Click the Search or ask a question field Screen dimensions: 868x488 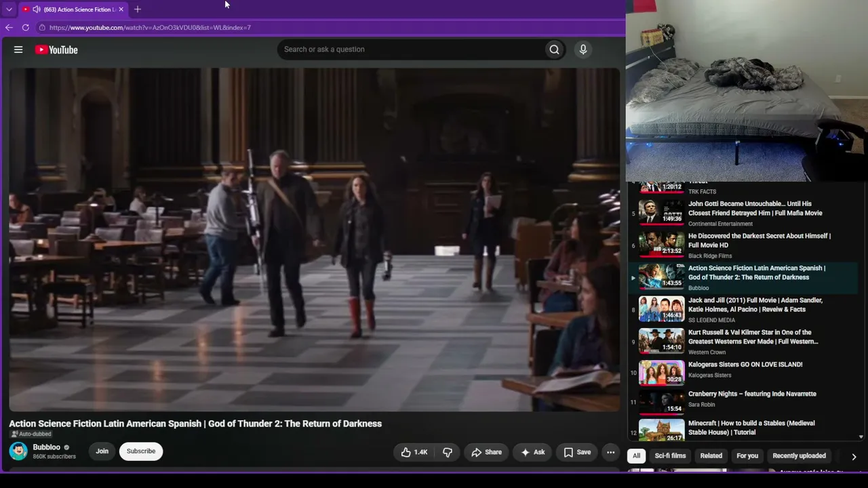point(411,49)
